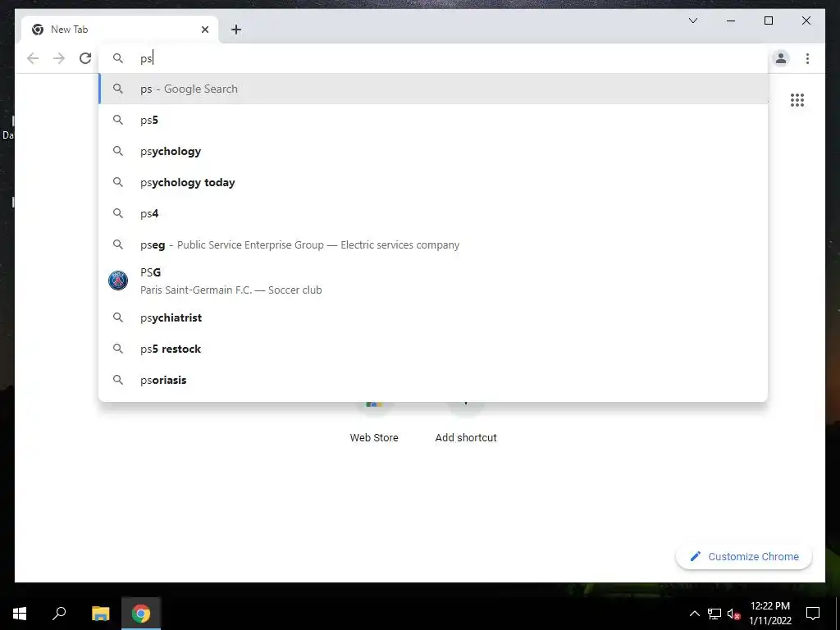
Task: Open the taskbar clock showing 12:22 PM
Action: pyautogui.click(x=769, y=614)
